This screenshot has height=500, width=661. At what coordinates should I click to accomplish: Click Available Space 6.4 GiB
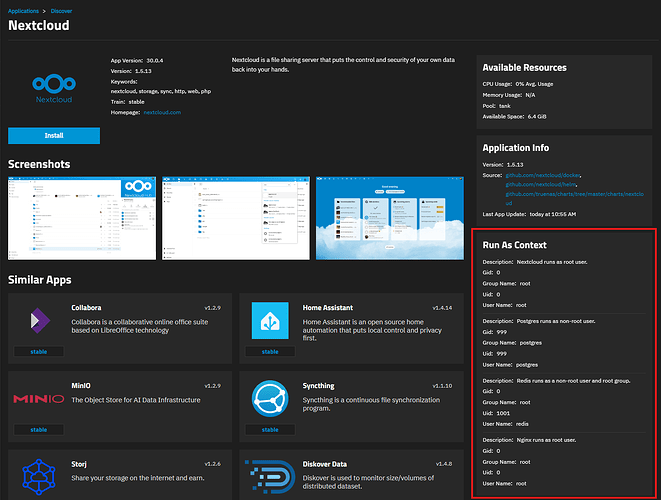tap(514, 116)
